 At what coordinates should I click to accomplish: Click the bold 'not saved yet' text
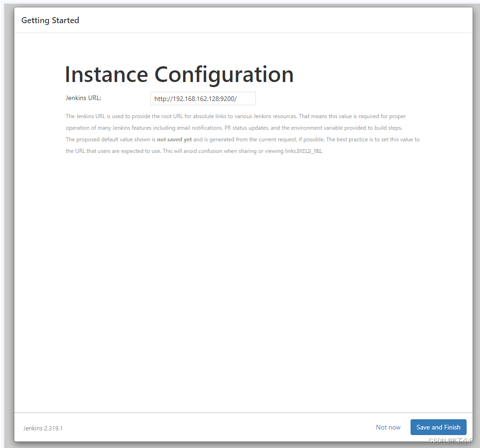pyautogui.click(x=174, y=139)
